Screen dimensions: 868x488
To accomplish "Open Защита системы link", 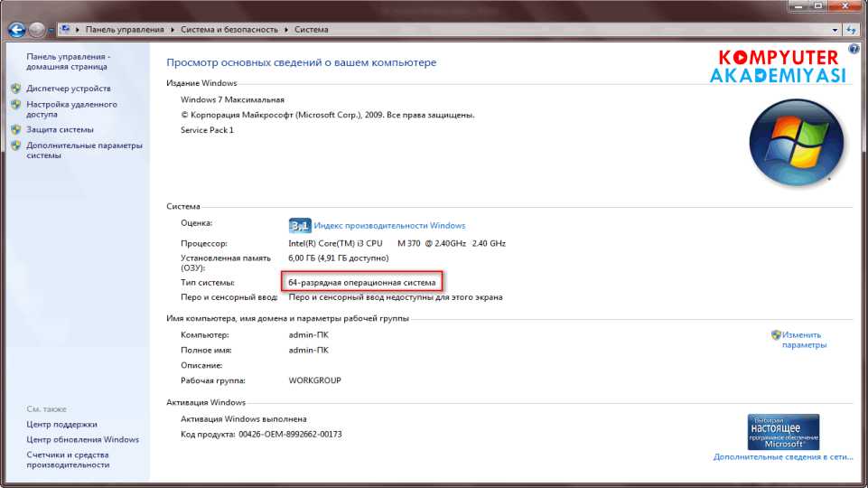I will (x=60, y=129).
